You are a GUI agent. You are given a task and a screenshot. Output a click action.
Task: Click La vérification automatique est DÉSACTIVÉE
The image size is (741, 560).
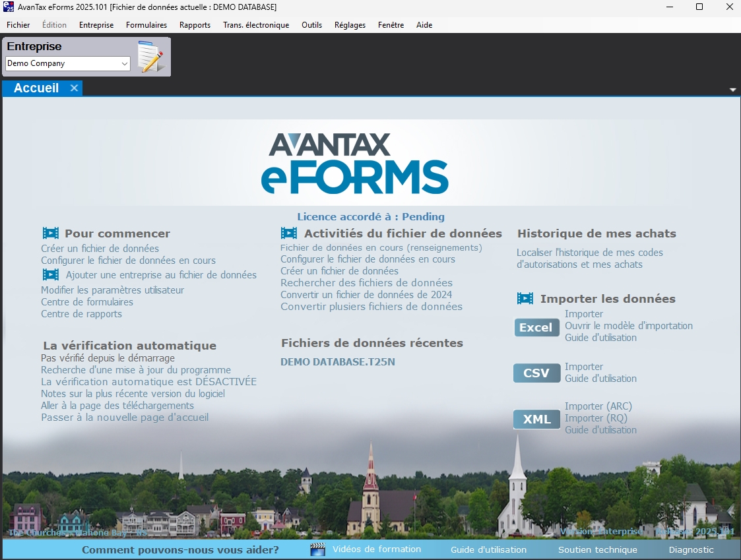coord(148,381)
